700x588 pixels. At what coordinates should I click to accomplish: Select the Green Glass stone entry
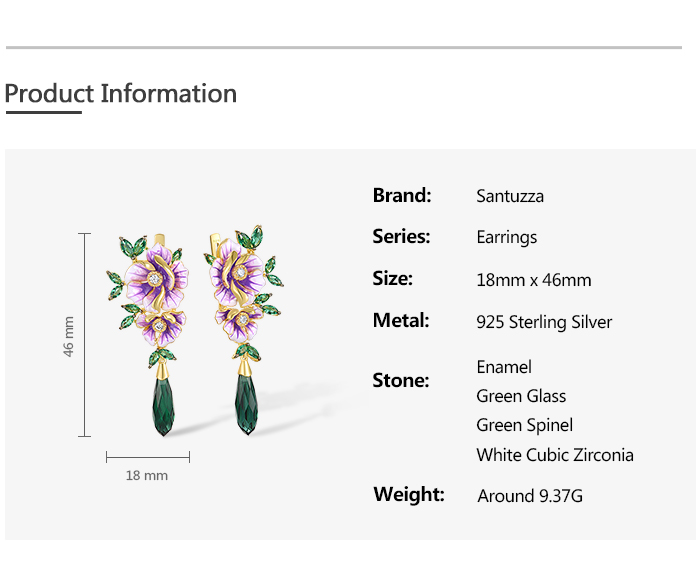tap(521, 396)
